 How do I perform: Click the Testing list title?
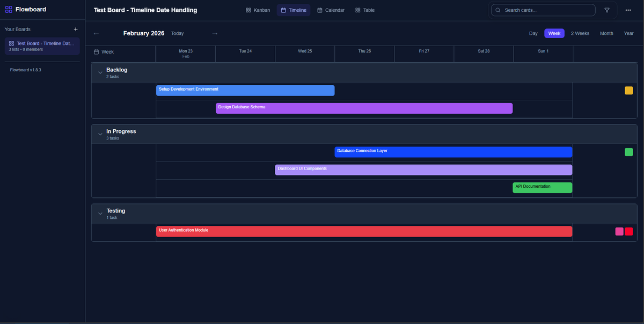[115, 211]
